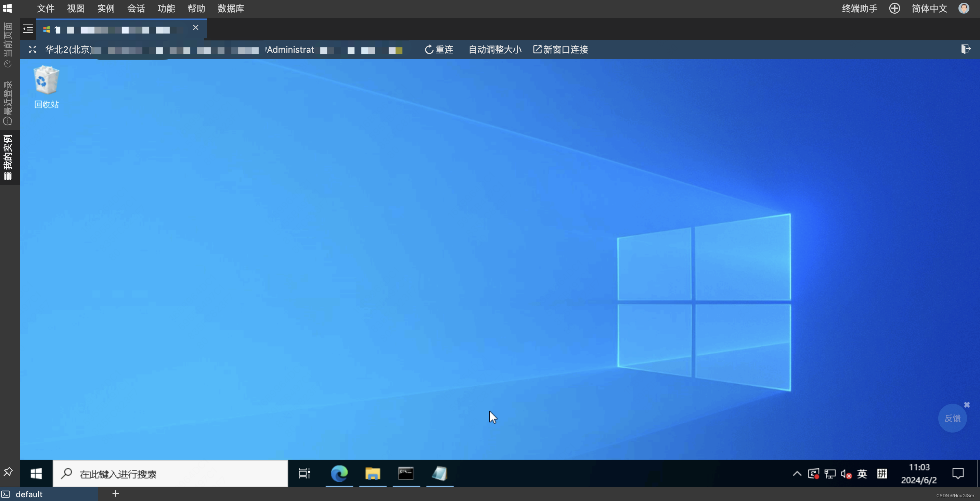Image resolution: width=980 pixels, height=501 pixels.
Task: Open Microsoft Edge from the taskbar
Action: point(339,474)
